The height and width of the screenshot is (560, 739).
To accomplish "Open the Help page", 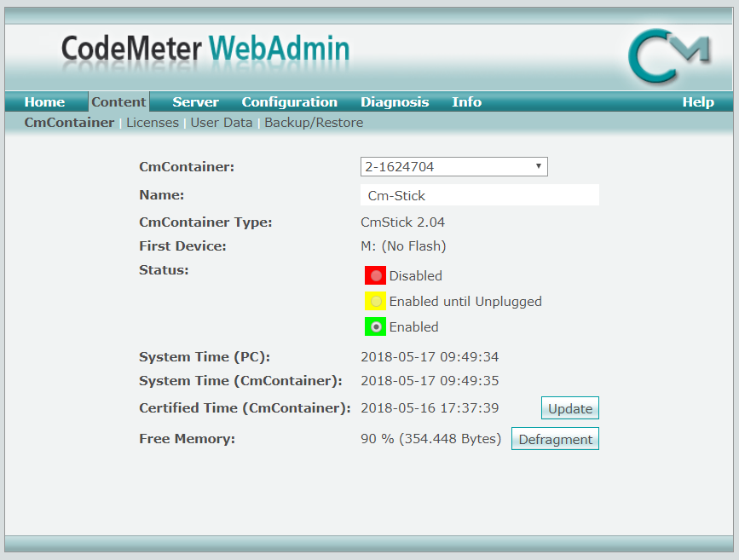I will pyautogui.click(x=698, y=102).
